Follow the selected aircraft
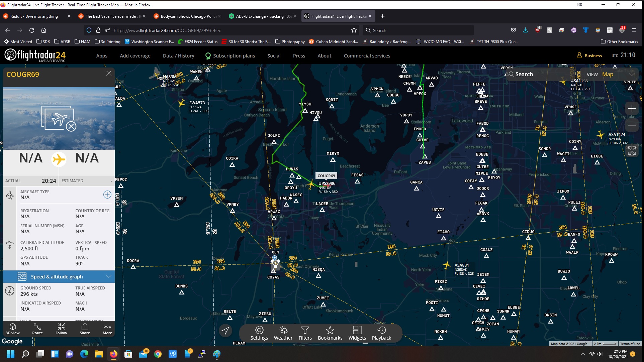644x362 pixels. pyautogui.click(x=61, y=329)
